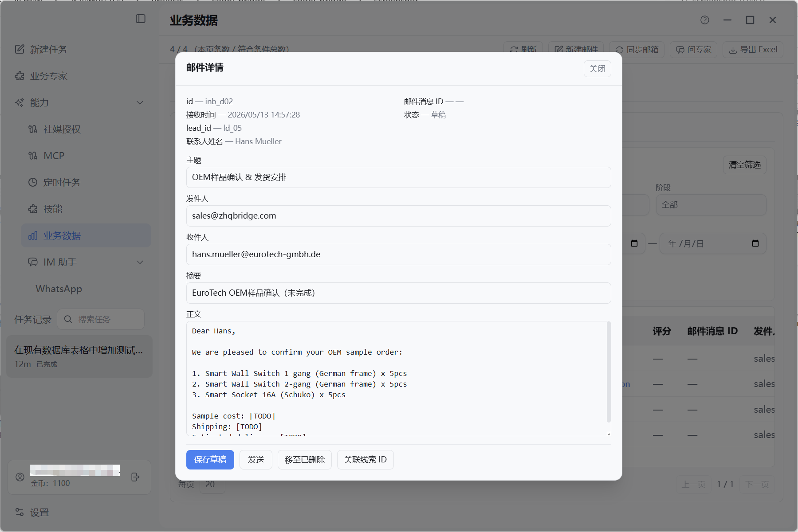Screen dimensions: 798x532
Task: Click the 设置 sliders icon
Action: tap(20, 512)
